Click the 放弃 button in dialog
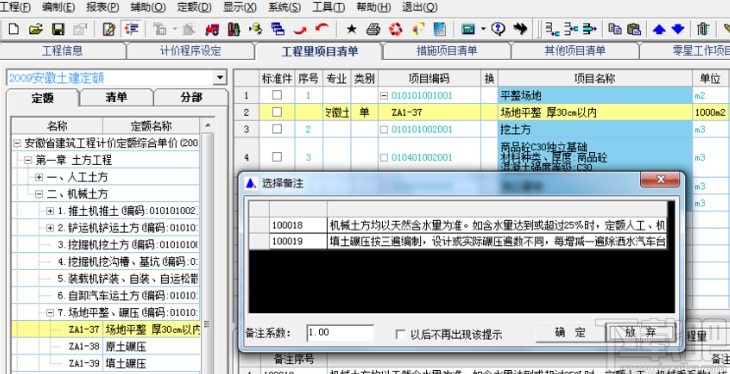This screenshot has width=730, height=374. (x=641, y=333)
